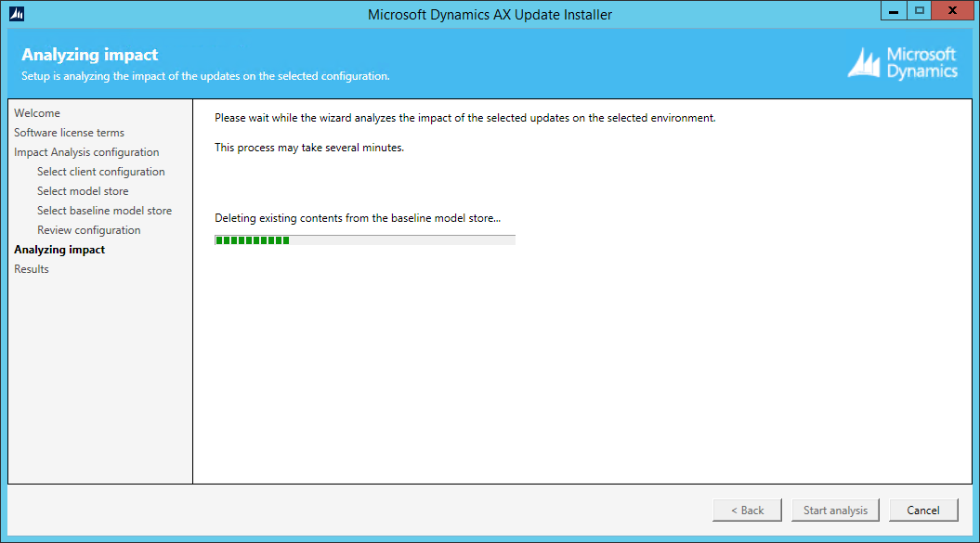Select the Analyzing impact step
Screen dimensions: 980x543
(x=60, y=250)
